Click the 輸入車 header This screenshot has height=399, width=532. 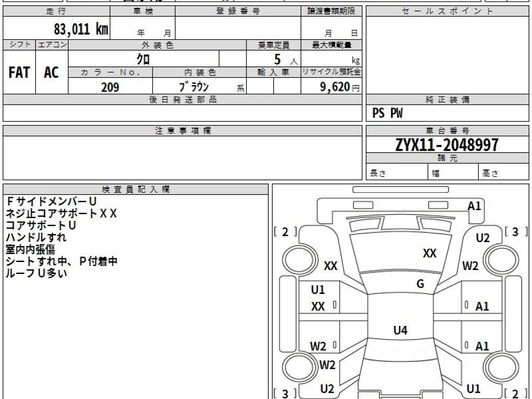pyautogui.click(x=274, y=72)
